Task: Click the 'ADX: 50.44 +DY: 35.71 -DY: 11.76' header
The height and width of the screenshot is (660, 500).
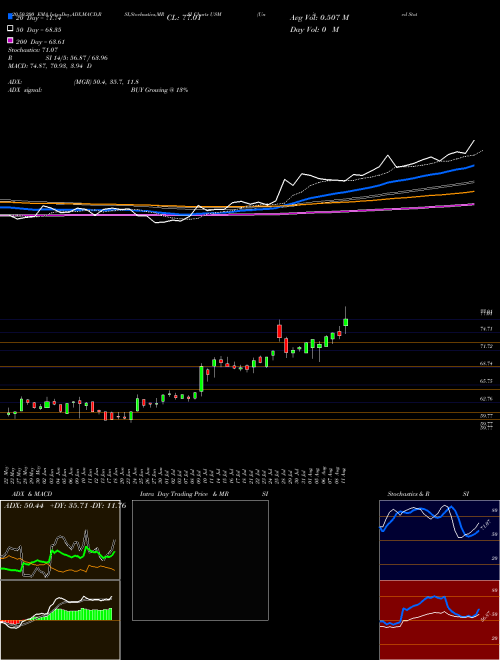Action: (x=64, y=505)
